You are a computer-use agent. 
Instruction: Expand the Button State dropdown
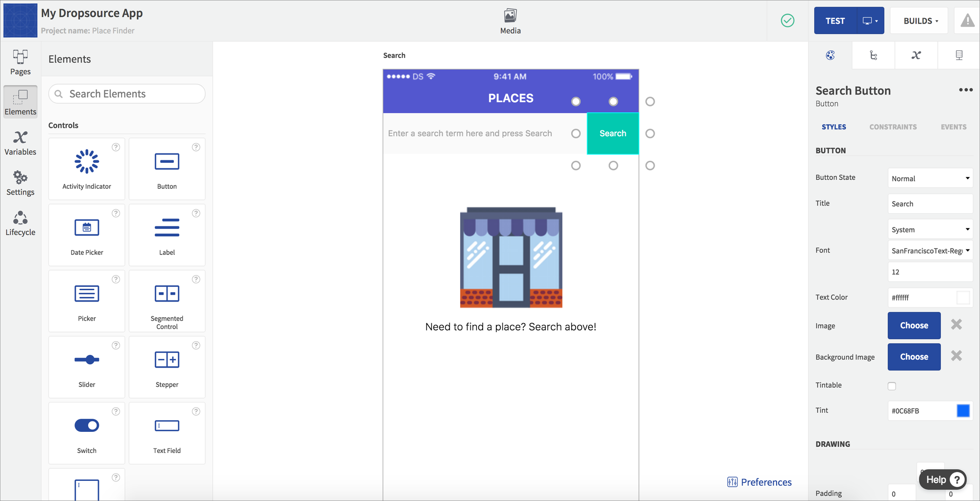coord(930,178)
